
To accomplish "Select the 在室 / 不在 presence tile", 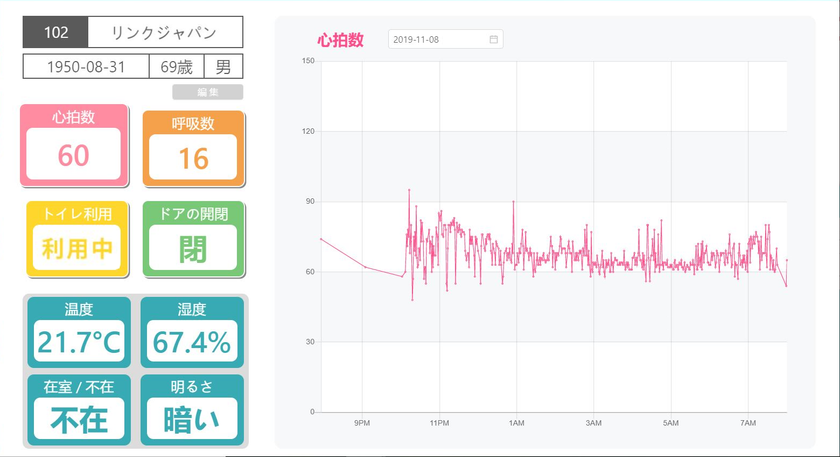I will (x=79, y=410).
